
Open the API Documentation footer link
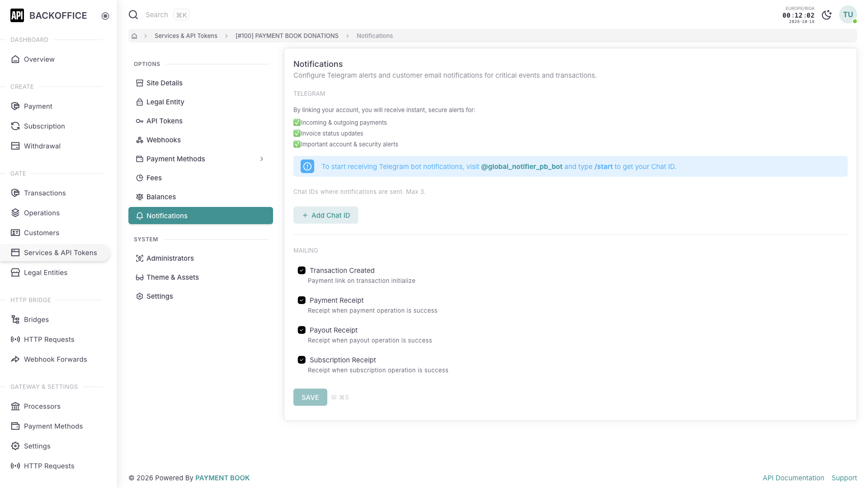tap(793, 478)
